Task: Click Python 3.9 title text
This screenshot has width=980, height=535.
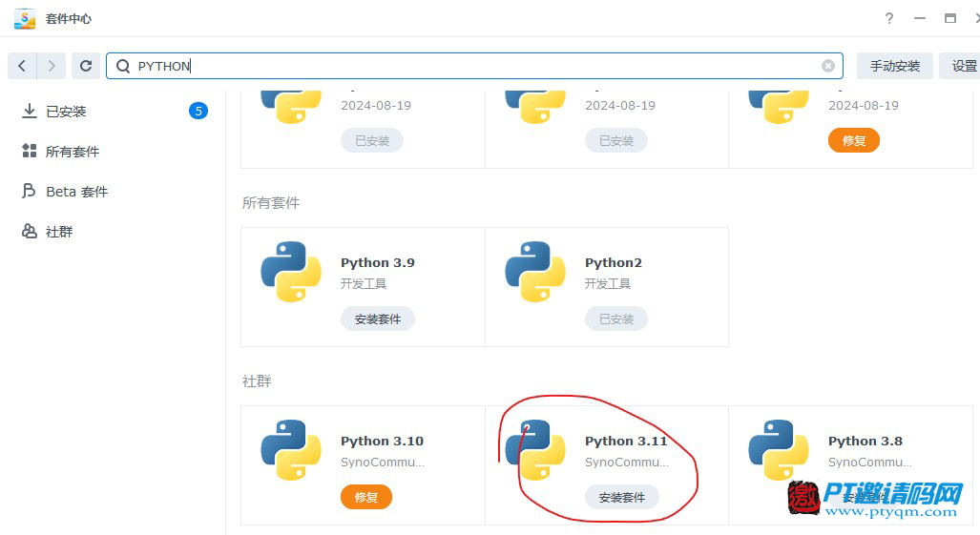Action: [378, 263]
